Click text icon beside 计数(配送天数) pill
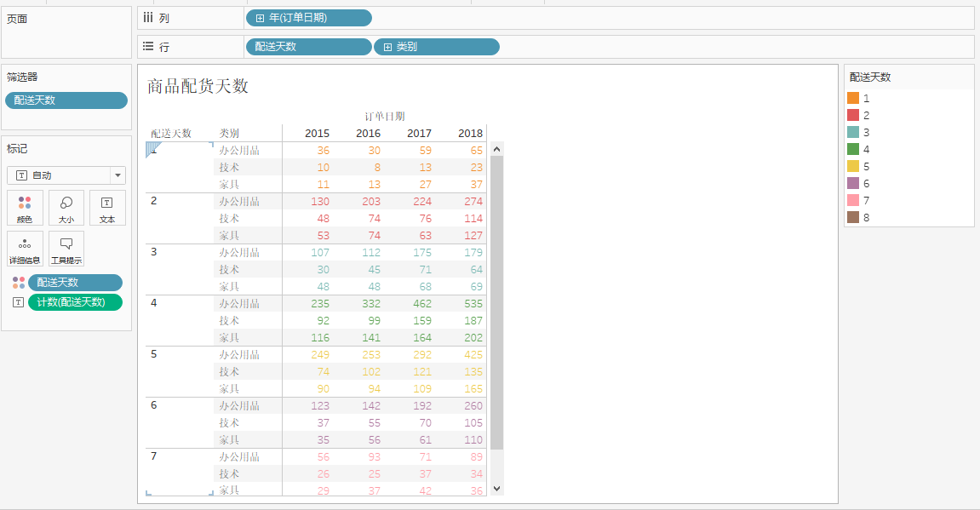The width and height of the screenshot is (980, 510). (x=18, y=302)
